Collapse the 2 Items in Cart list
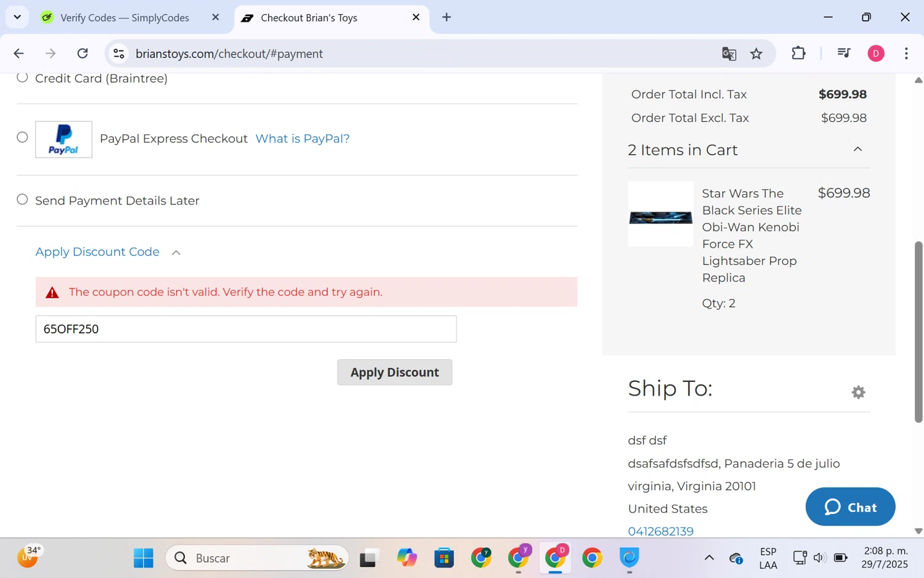924x578 pixels. (857, 149)
